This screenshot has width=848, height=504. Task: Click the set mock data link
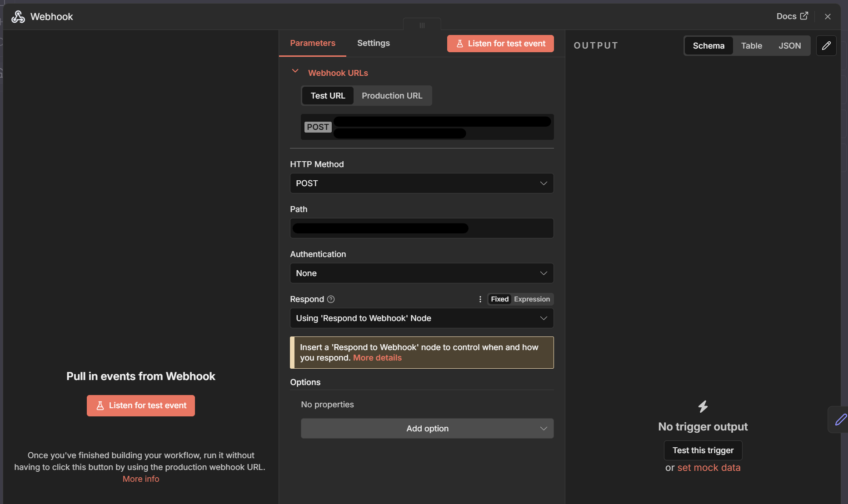click(708, 468)
